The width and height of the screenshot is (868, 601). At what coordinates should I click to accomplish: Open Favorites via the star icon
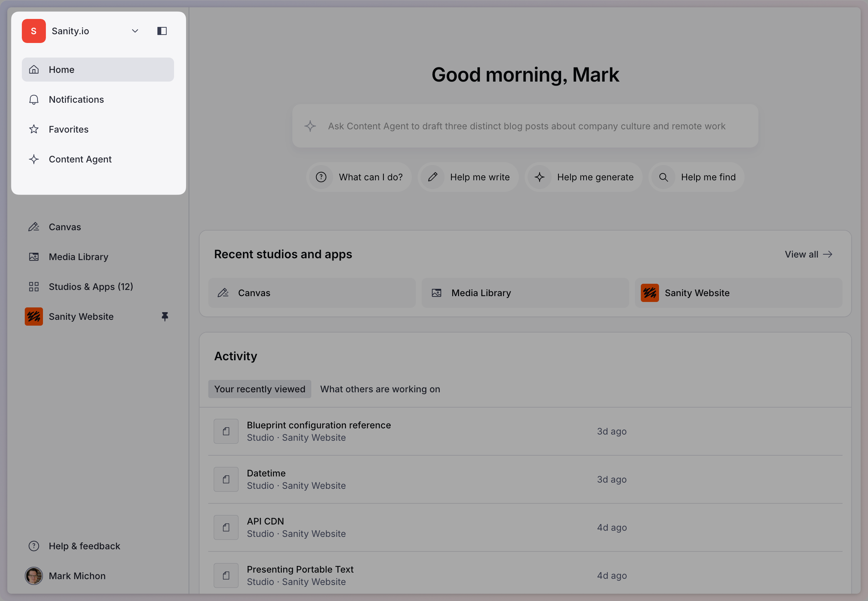(34, 129)
